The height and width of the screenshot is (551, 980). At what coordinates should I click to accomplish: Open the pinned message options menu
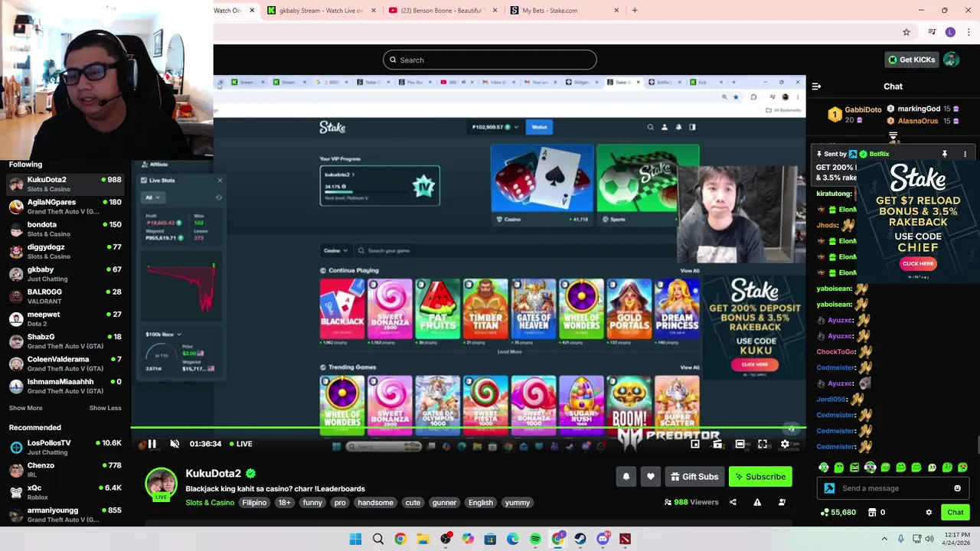click(x=965, y=154)
